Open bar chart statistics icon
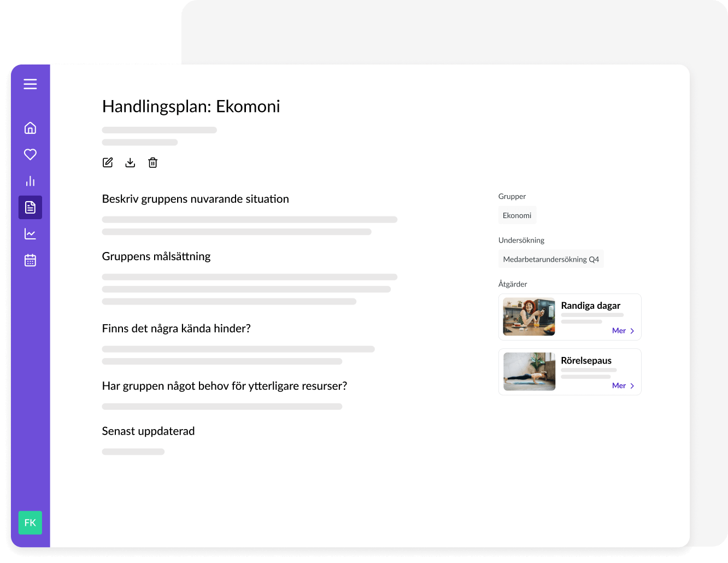 click(x=30, y=181)
